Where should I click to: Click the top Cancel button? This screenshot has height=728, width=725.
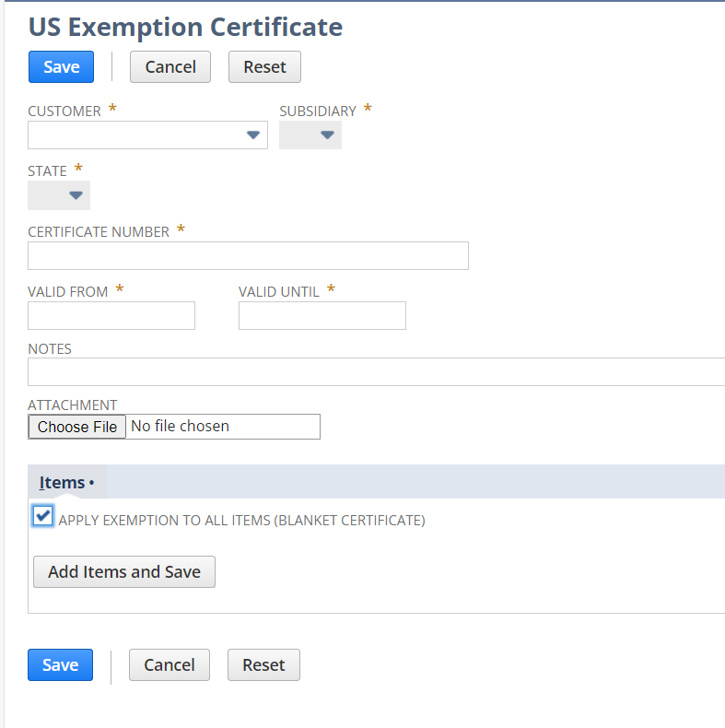[x=170, y=67]
